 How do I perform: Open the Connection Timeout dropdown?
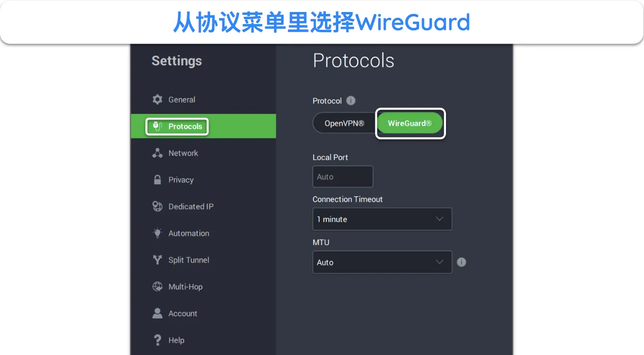382,219
